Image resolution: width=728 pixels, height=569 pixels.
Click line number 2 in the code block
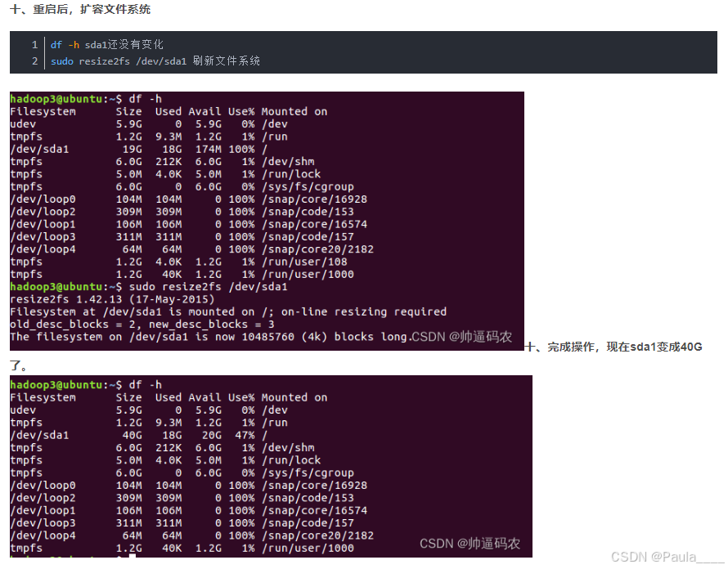35,60
